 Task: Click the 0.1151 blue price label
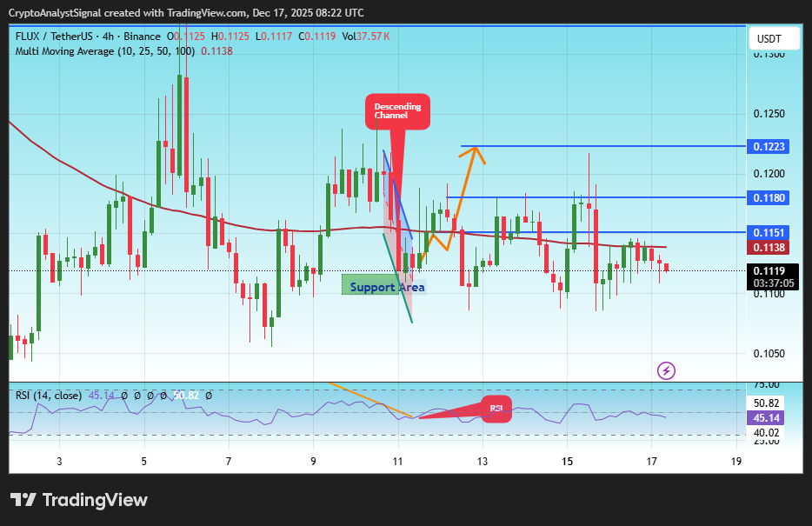coord(769,232)
